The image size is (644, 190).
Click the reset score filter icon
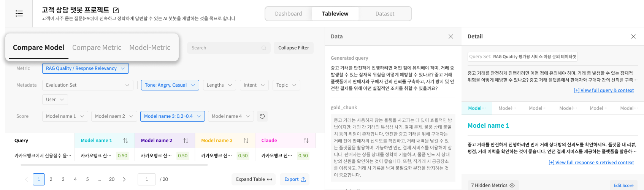[x=262, y=116]
